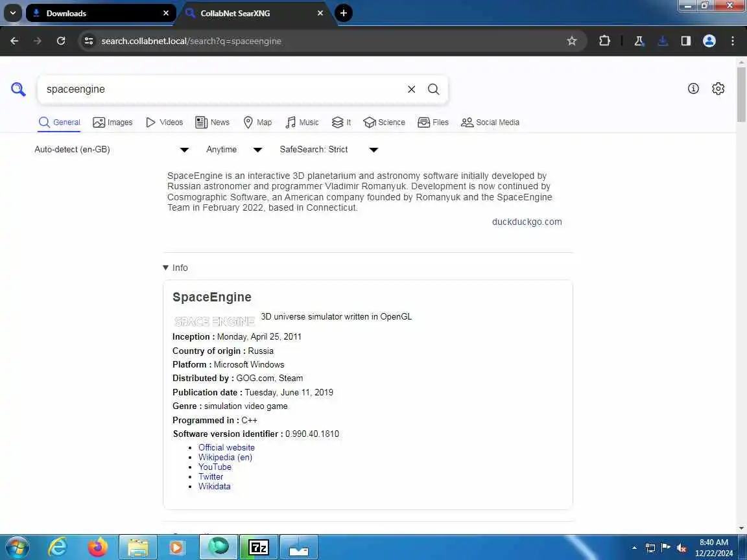The height and width of the screenshot is (560, 747).
Task: Switch to Files search category
Action: 433,122
